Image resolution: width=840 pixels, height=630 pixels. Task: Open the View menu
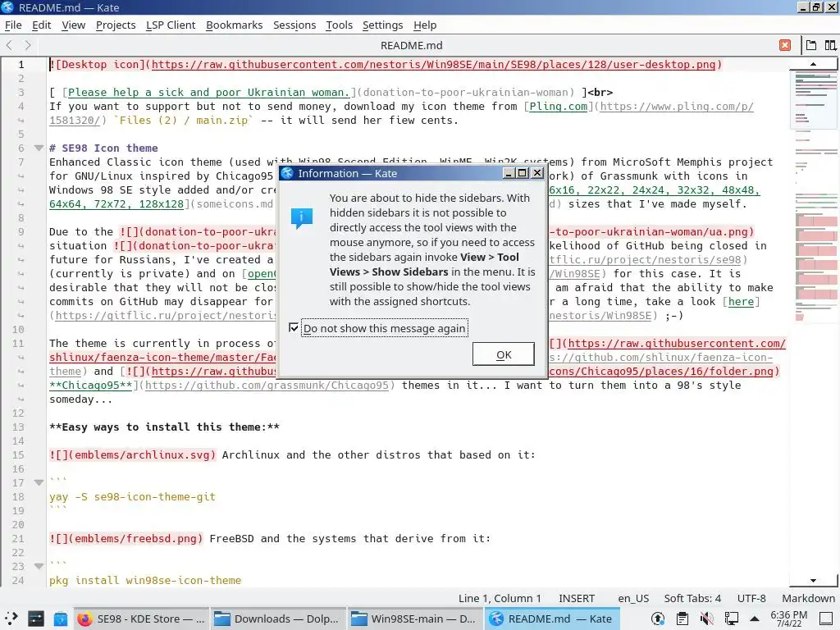click(73, 25)
